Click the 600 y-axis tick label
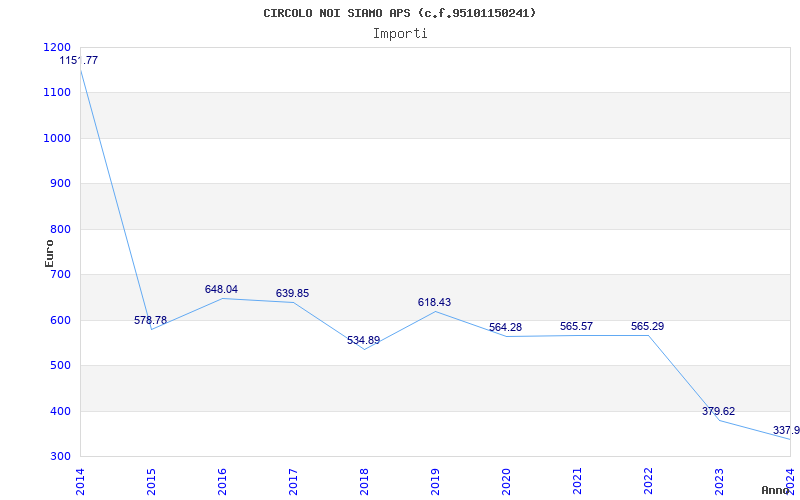This screenshot has width=800, height=500. pos(61,320)
